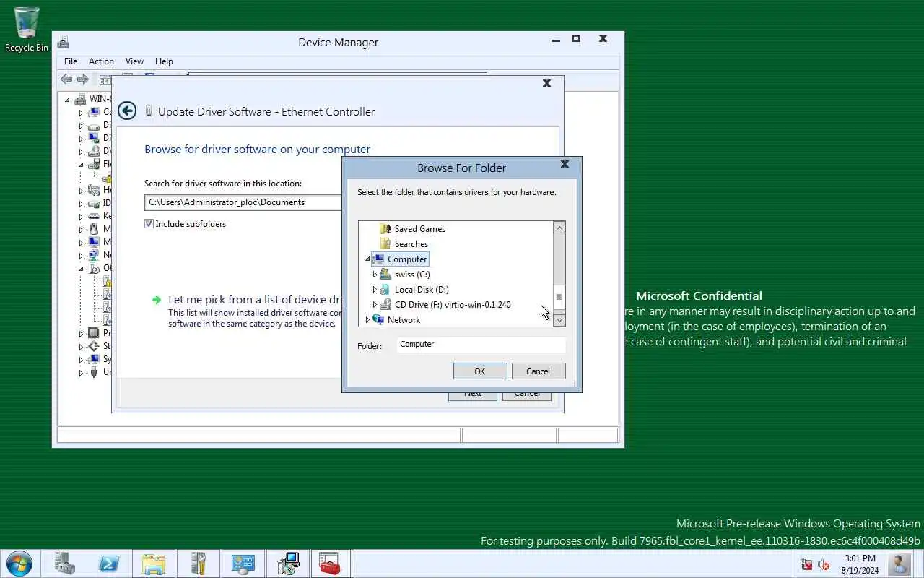Click the Folder name text field

point(481,345)
